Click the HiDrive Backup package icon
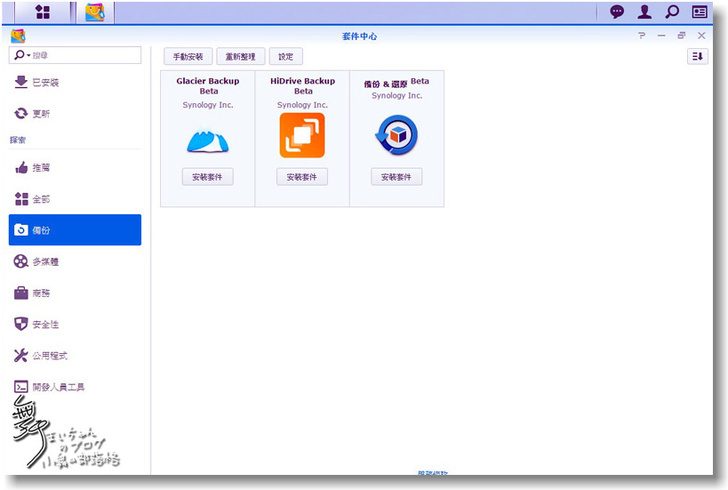This screenshot has width=728, height=490. click(302, 135)
